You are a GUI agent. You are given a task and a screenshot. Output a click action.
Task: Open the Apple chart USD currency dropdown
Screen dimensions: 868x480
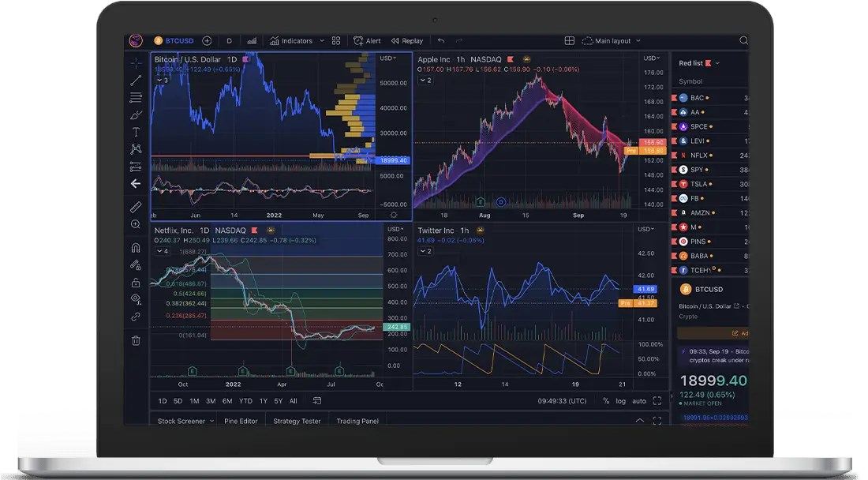pos(652,58)
